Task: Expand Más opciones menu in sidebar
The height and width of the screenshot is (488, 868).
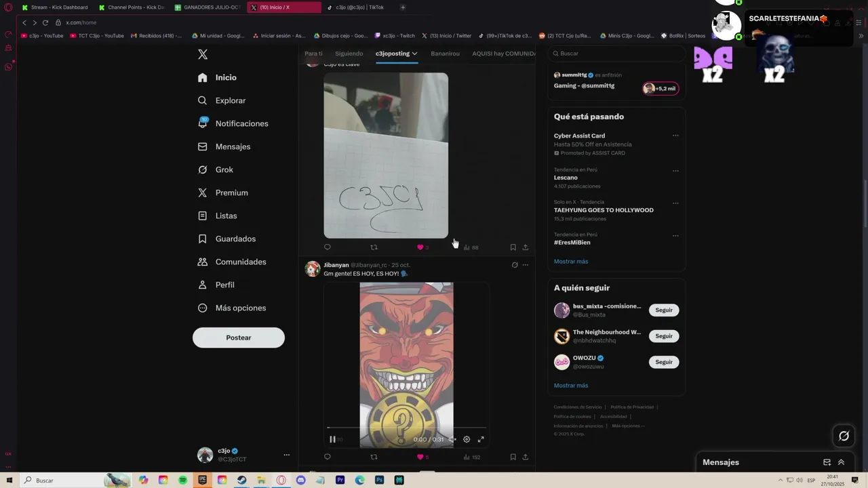Action: coord(232,308)
